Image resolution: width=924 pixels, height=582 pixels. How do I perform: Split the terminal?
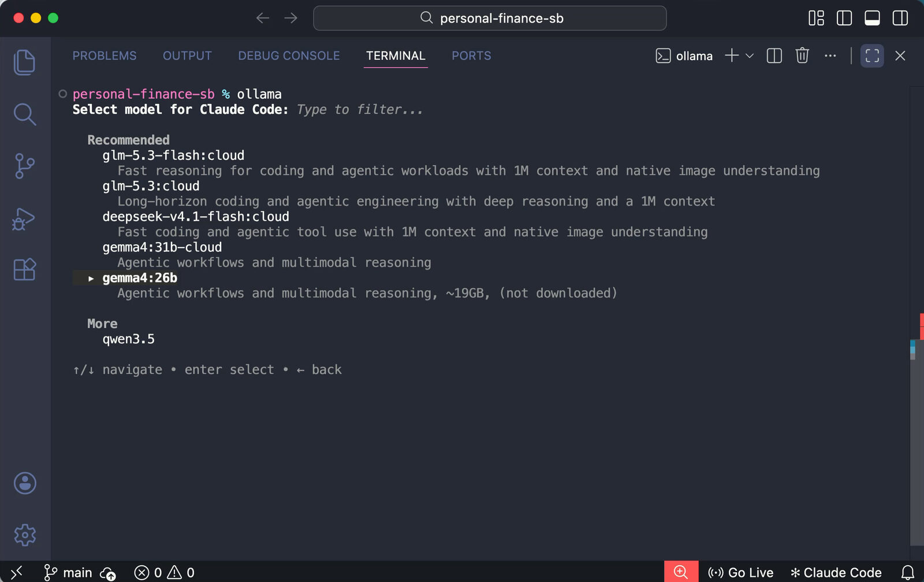point(774,55)
